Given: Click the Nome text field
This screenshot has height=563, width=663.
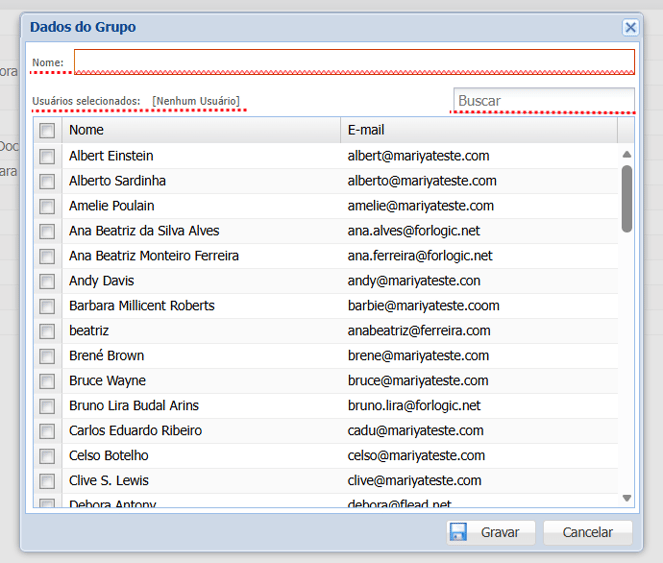Looking at the screenshot, I should [354, 62].
